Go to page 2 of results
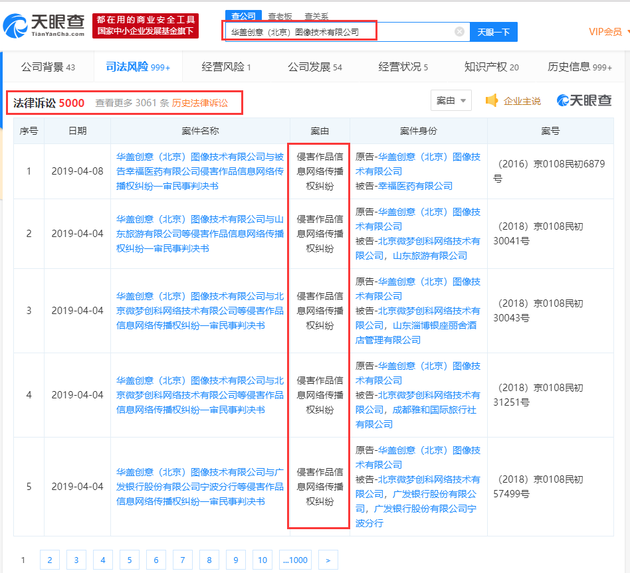This screenshot has height=573, width=630. (50, 560)
